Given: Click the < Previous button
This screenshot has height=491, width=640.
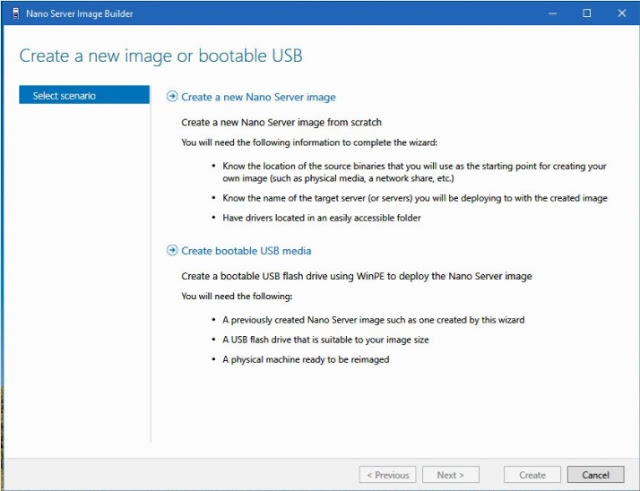Looking at the screenshot, I should [387, 475].
